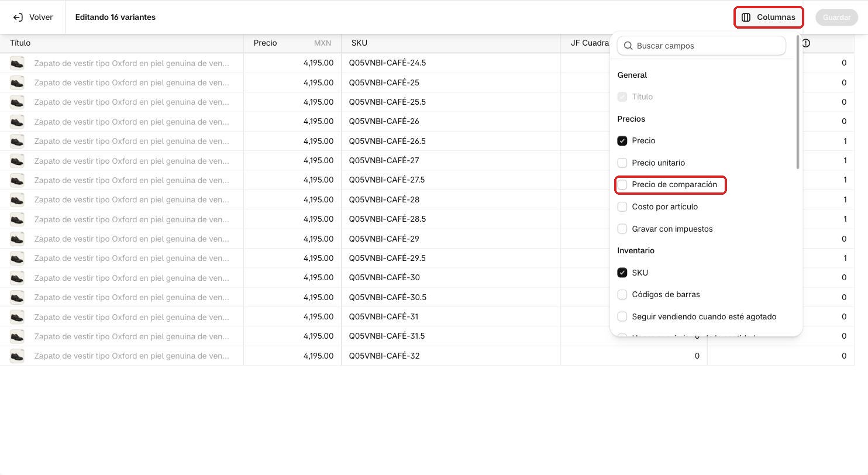868x475 pixels.
Task: Click product title in Q05VNBI-CAFÉ-27.5 row
Action: pyautogui.click(x=132, y=180)
